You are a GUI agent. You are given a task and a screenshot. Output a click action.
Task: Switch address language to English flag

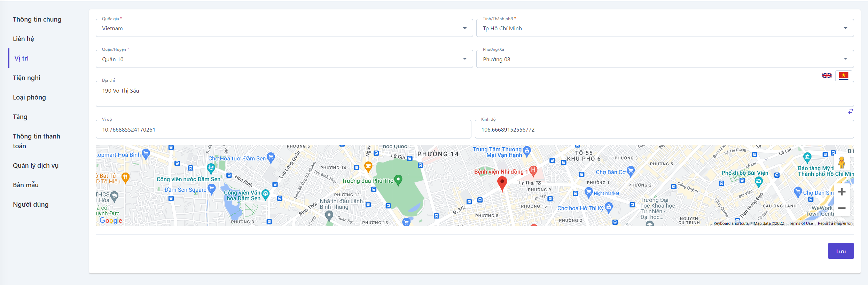pyautogui.click(x=827, y=76)
